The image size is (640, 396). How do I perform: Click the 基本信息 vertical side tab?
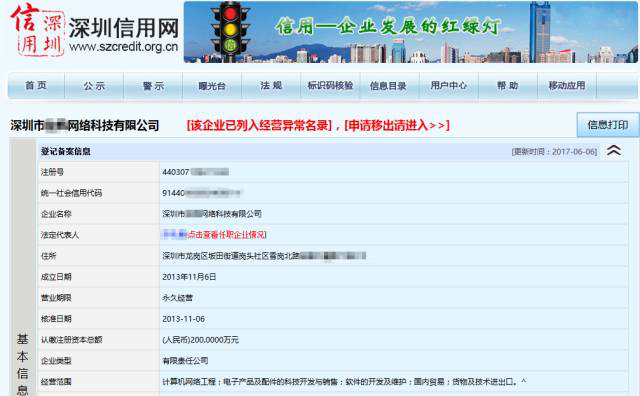[22, 364]
